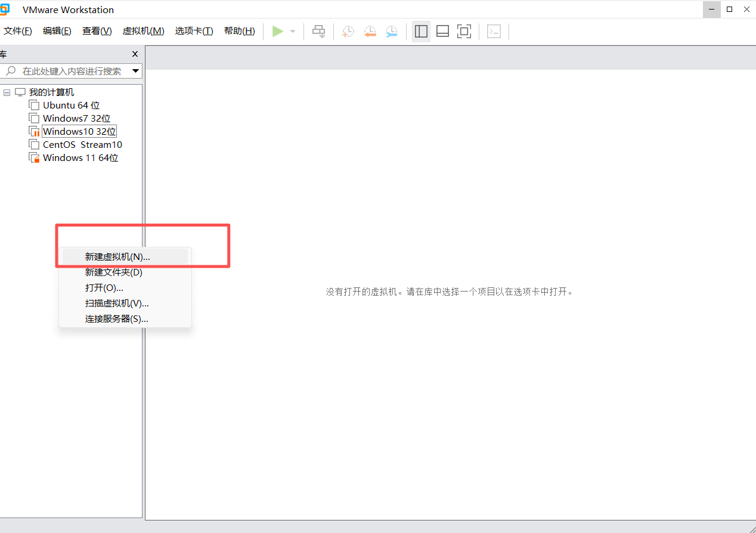The image size is (756, 533).
Task: Click the suspended Windows10 32位 VM icon
Action: 34,132
